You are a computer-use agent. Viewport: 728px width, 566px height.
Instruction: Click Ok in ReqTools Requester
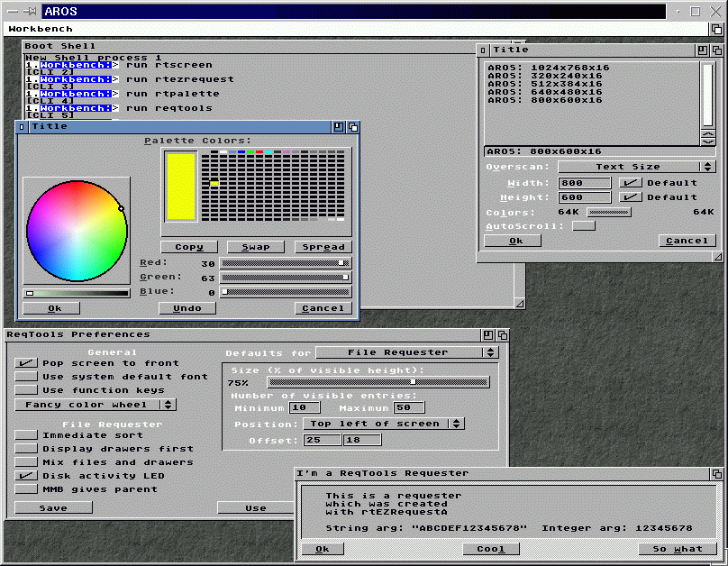tap(323, 549)
